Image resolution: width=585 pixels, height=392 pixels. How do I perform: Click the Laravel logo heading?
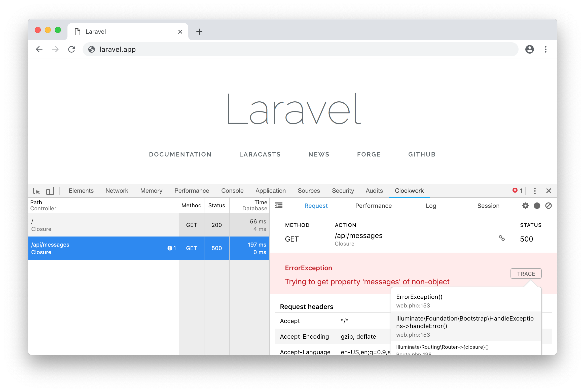pos(294,109)
